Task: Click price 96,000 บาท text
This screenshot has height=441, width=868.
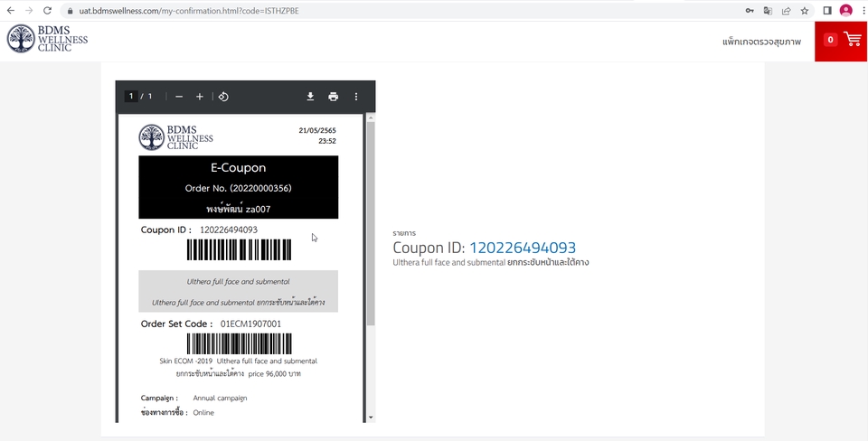Action: (275, 374)
